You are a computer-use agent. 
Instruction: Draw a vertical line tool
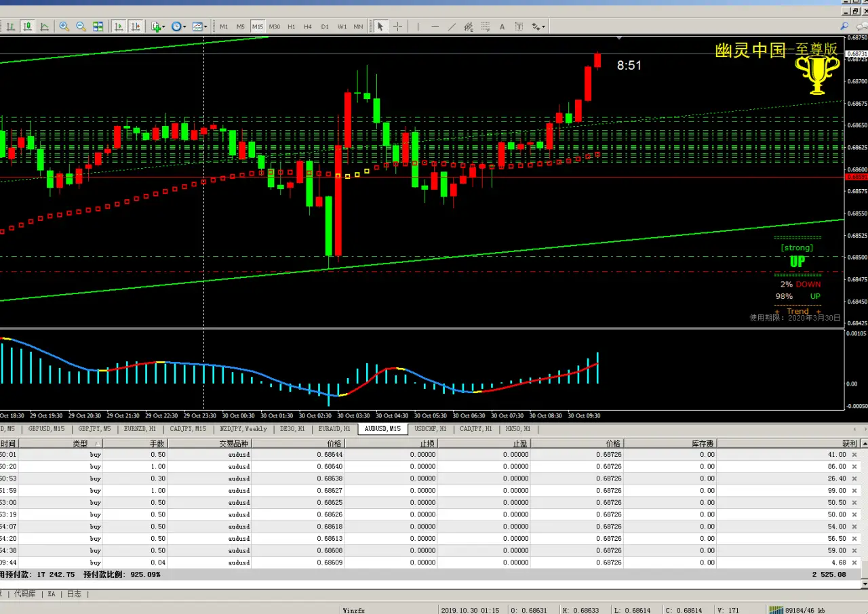418,26
